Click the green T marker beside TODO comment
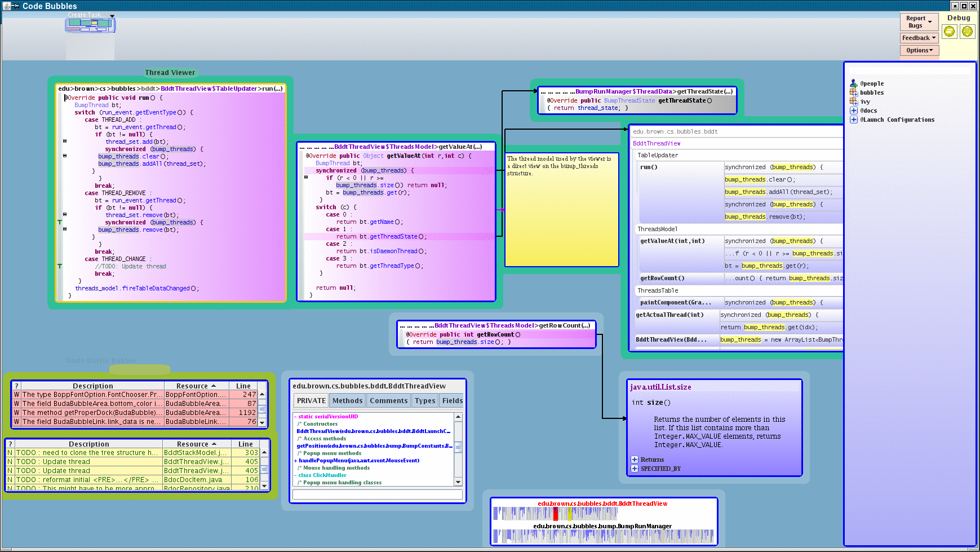This screenshot has width=980, height=552. point(60,266)
